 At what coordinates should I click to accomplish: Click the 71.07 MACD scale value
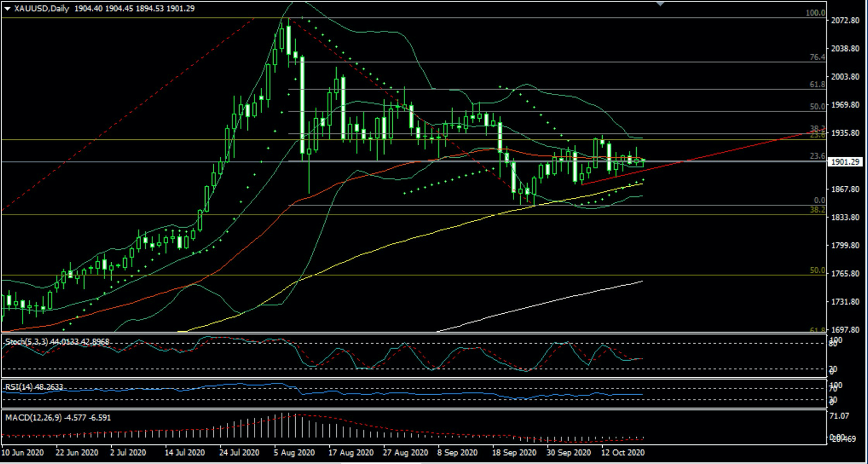click(840, 416)
